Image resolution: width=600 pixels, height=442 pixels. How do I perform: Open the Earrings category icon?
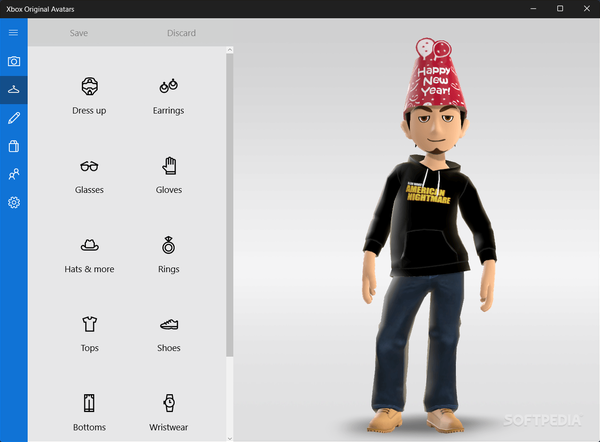[169, 86]
